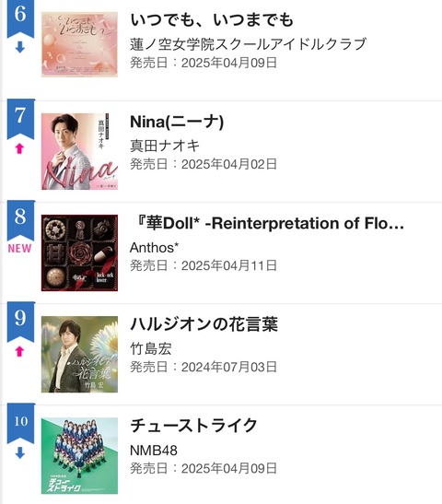Click the rank 10 blue ribbon badge
Viewport: 442px width, 504px height.
point(20,423)
